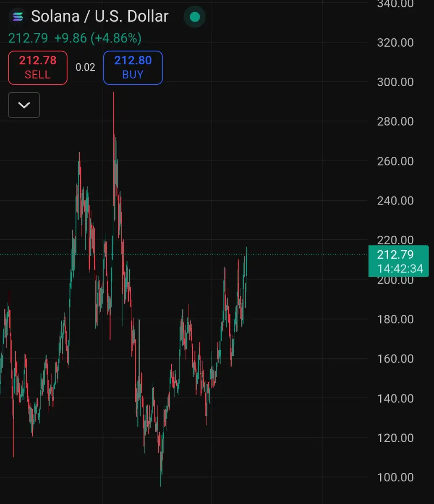Click the 160.00 price axis label
The image size is (434, 504).
(x=395, y=359)
